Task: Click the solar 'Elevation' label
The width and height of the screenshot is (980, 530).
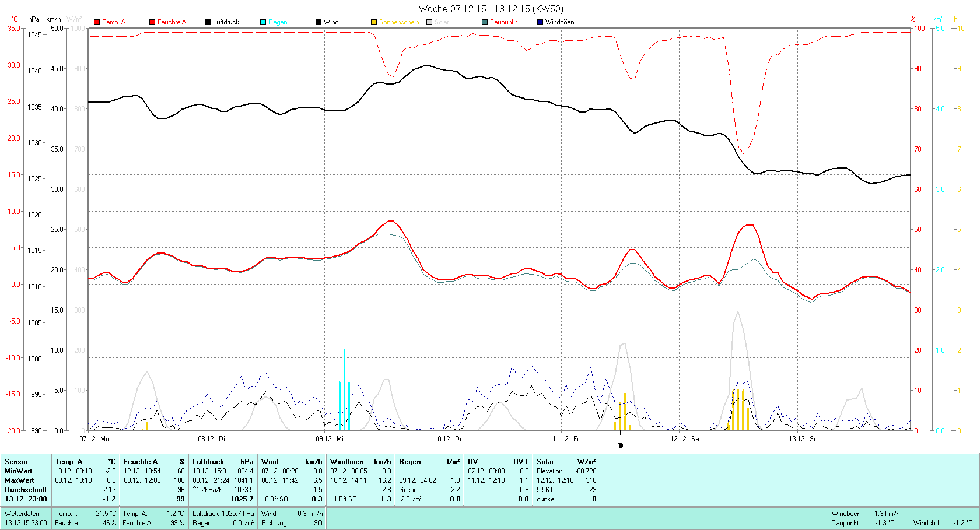Action: (550, 471)
